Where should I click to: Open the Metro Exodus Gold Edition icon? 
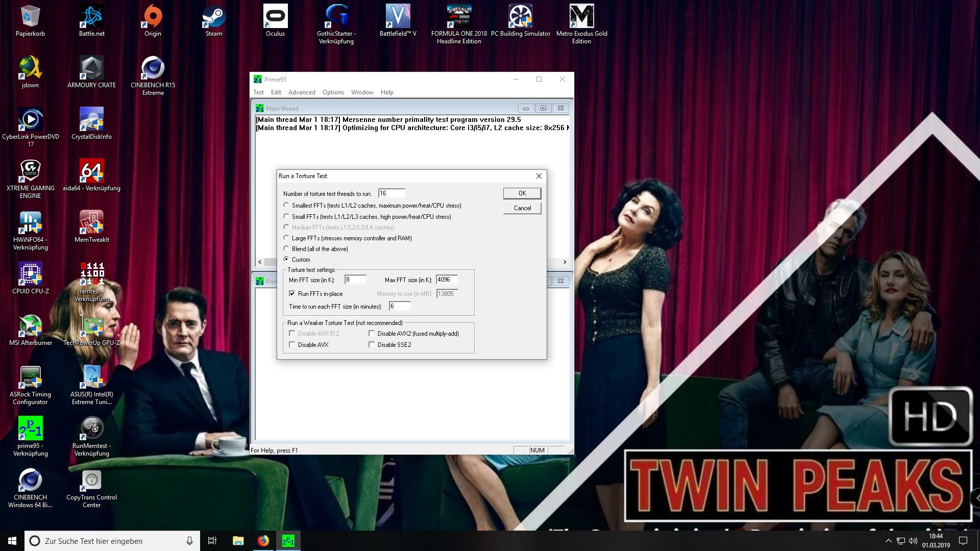[581, 16]
